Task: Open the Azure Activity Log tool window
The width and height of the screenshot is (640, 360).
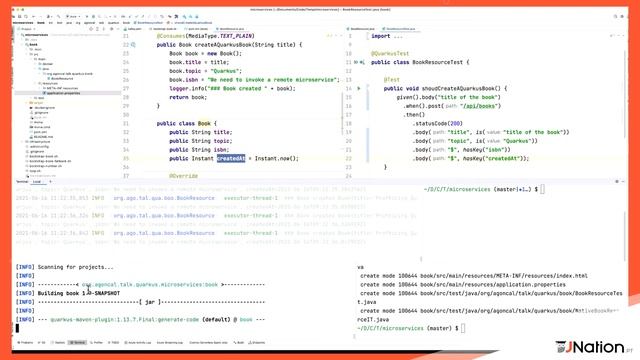Action: point(138,342)
